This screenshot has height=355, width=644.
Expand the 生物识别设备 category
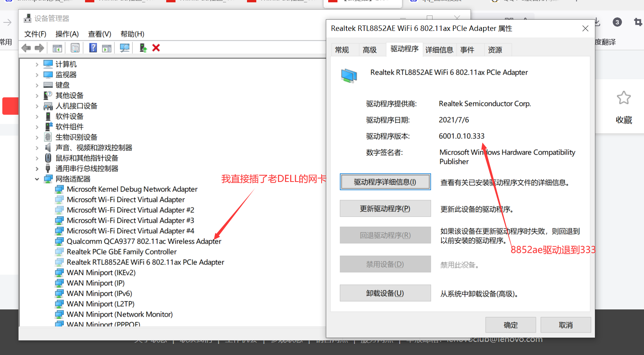coord(37,137)
